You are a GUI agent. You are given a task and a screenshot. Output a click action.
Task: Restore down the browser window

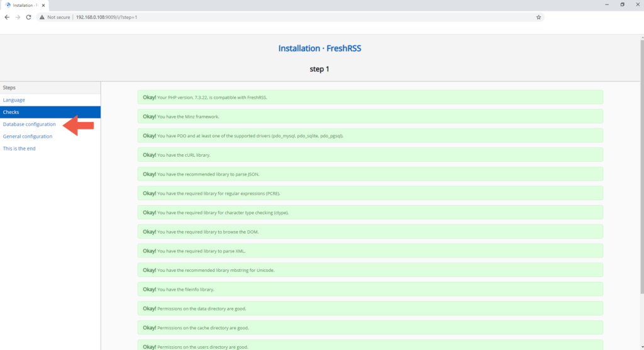coord(622,4)
